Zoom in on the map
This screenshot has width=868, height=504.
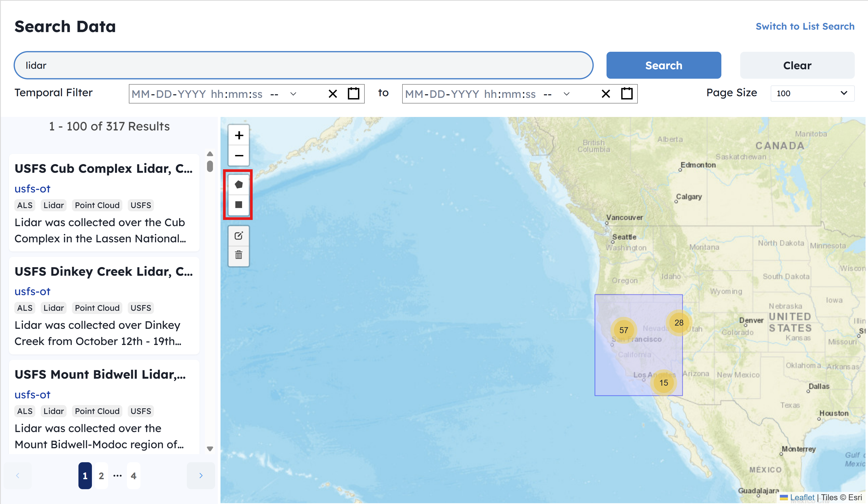[x=239, y=135]
